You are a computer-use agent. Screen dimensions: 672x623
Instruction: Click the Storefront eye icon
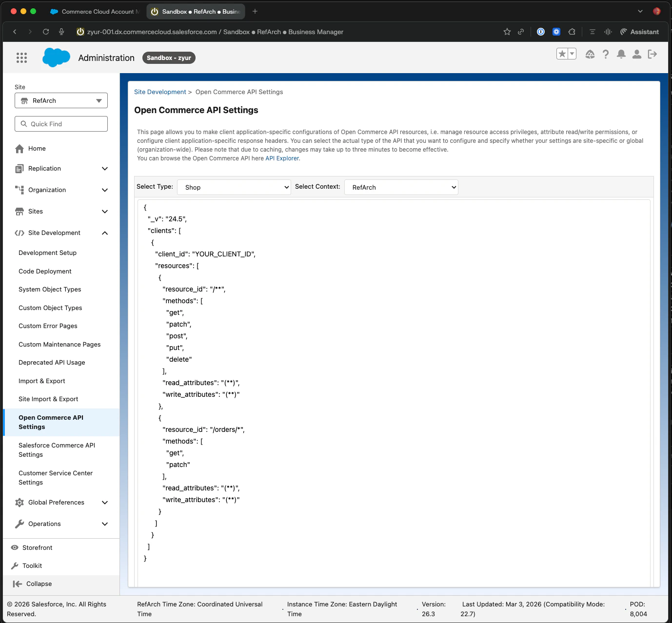(x=15, y=547)
